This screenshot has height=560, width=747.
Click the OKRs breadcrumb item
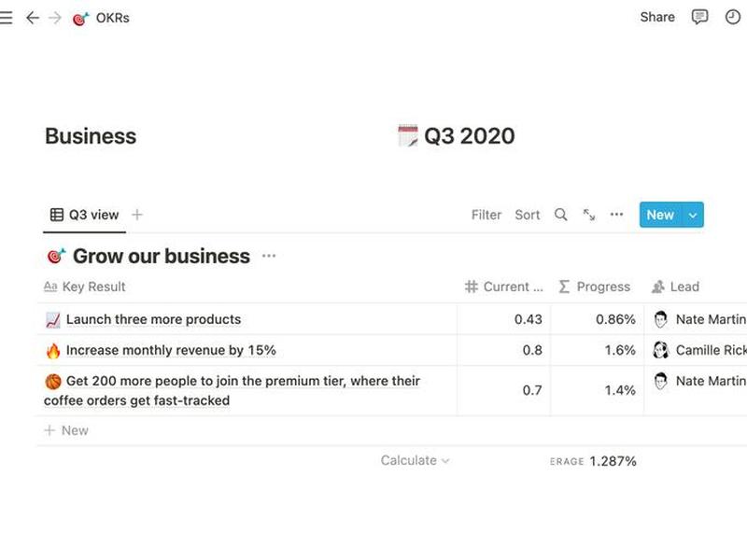[x=101, y=18]
